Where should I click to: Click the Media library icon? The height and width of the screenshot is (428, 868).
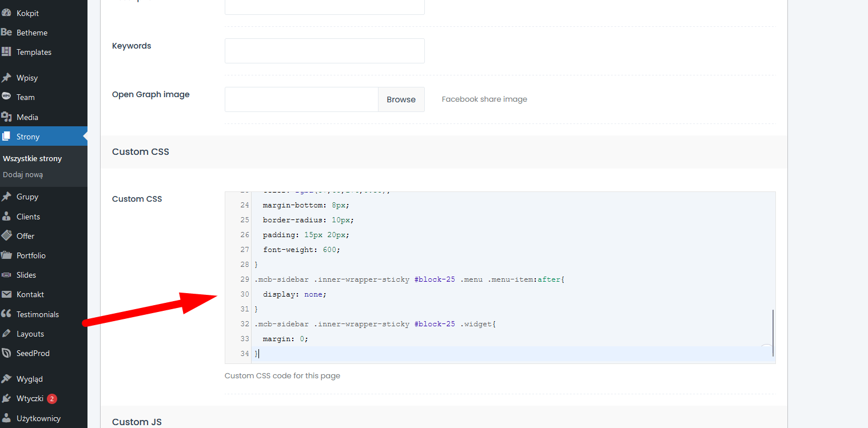(x=6, y=117)
